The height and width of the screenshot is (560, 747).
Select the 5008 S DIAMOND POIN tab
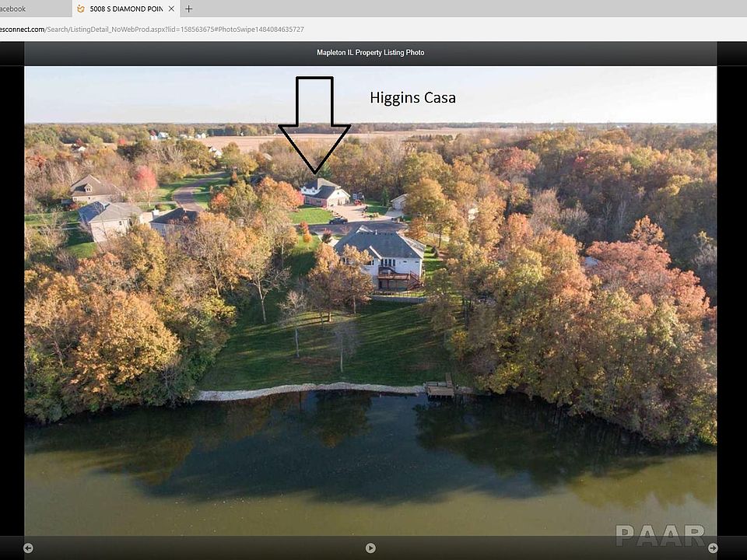(126, 9)
